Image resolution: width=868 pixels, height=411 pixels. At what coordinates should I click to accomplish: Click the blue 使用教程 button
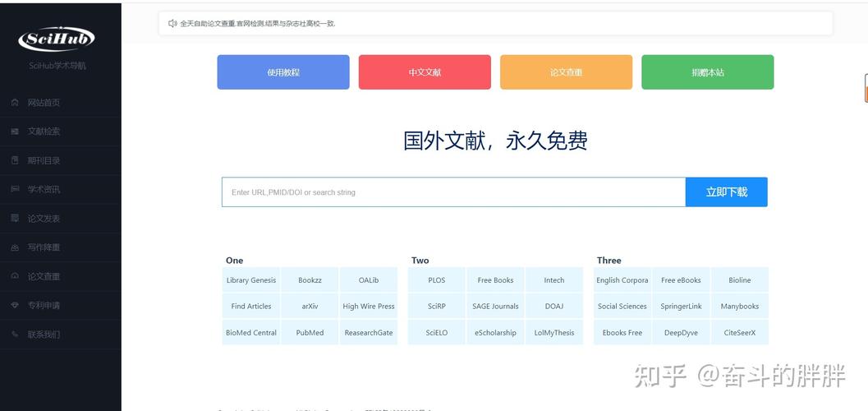coord(283,72)
